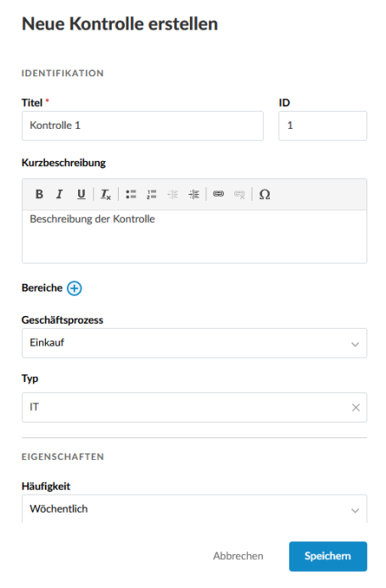The width and height of the screenshot is (386, 588).
Task: Apply italic formatting in Kurzbeschreibung toolbar
Action: 59,194
